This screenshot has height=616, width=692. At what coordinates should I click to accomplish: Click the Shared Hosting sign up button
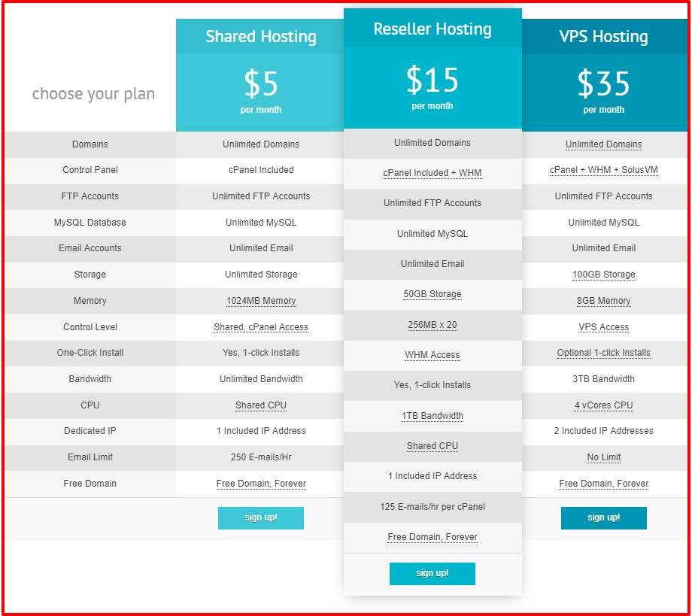(260, 518)
